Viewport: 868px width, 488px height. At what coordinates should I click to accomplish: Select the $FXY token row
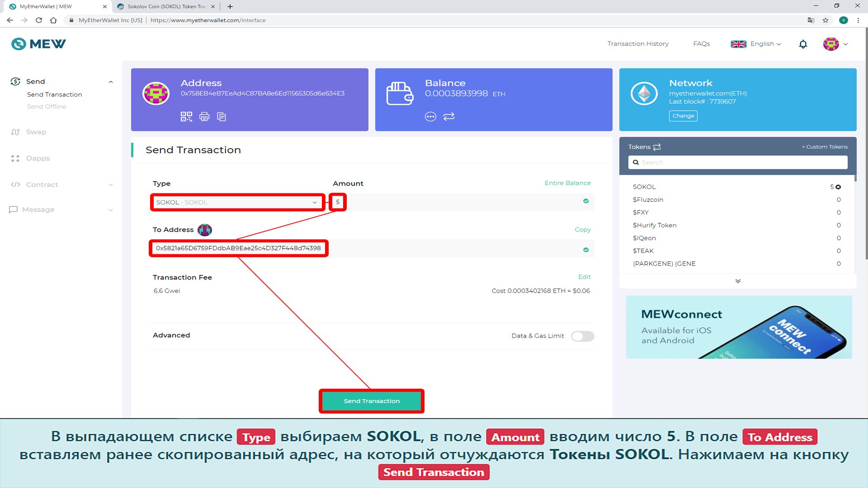pyautogui.click(x=737, y=213)
